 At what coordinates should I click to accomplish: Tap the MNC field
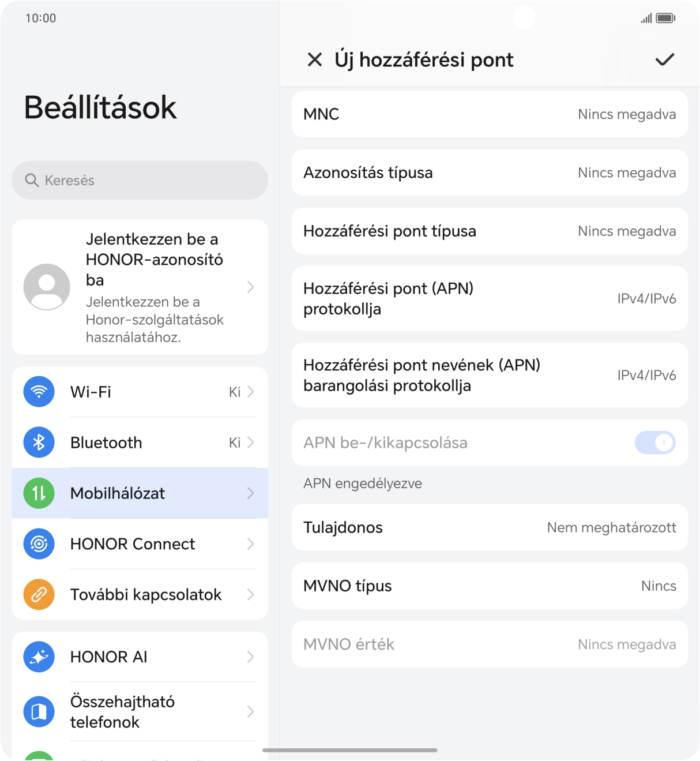(x=490, y=114)
